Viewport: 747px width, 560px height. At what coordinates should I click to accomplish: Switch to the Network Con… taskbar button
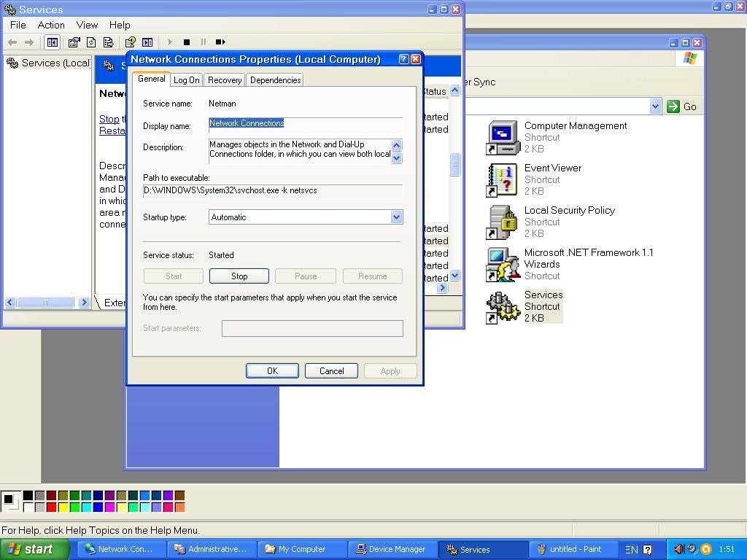122,549
